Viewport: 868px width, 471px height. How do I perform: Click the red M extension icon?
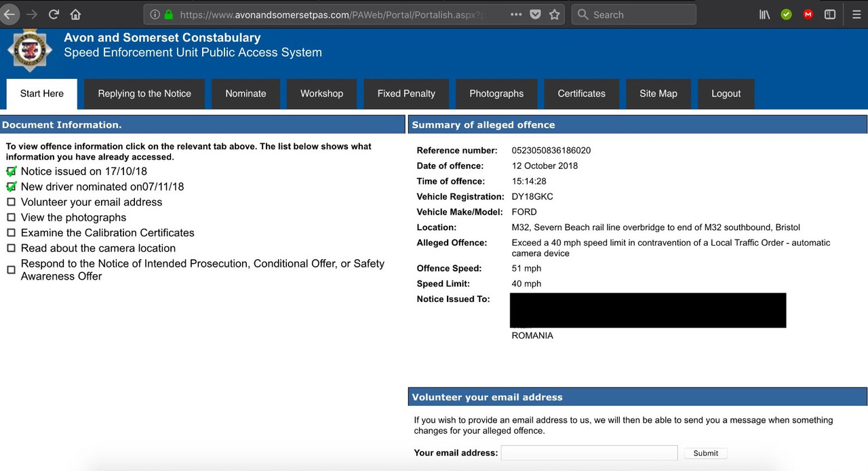pos(808,14)
